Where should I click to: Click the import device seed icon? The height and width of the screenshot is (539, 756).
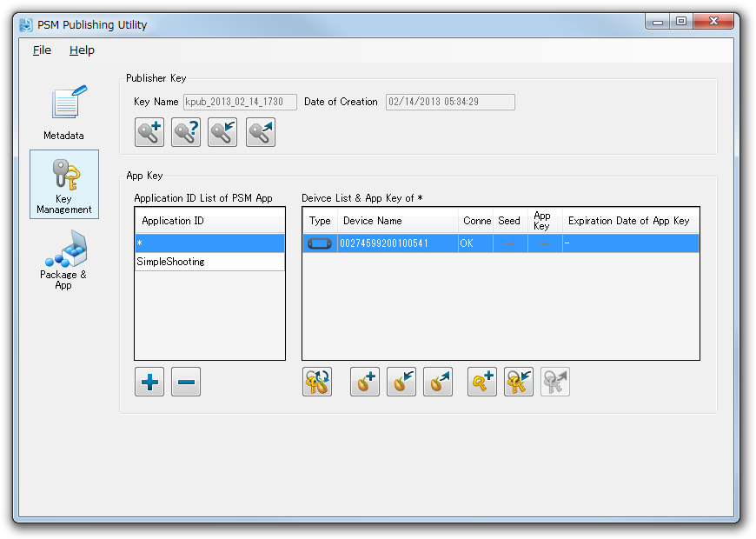[x=401, y=382]
